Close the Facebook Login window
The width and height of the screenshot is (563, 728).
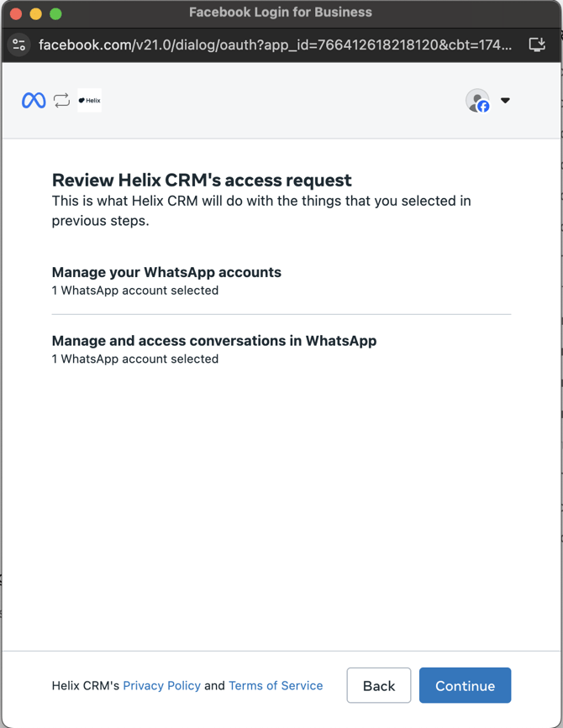(x=15, y=13)
